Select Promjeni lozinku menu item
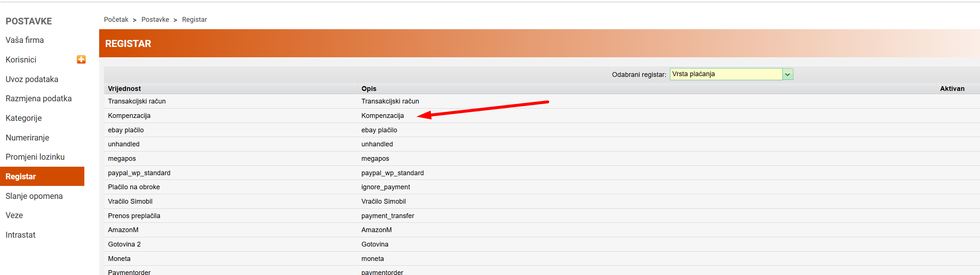The height and width of the screenshot is (275, 980). [x=35, y=157]
